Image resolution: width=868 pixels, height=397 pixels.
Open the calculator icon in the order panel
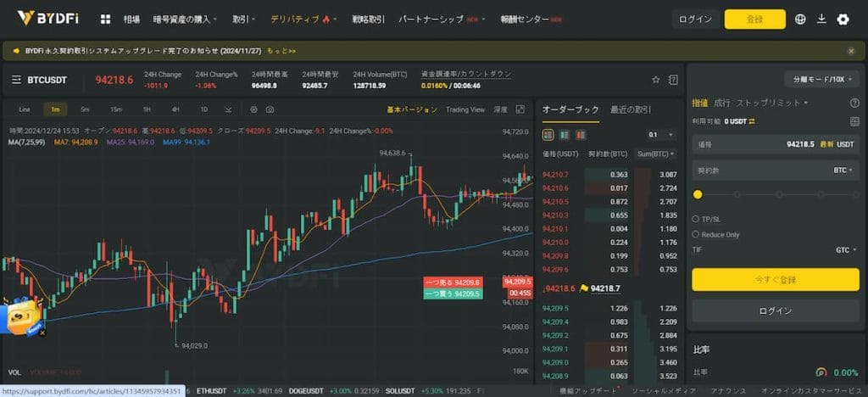point(854,121)
